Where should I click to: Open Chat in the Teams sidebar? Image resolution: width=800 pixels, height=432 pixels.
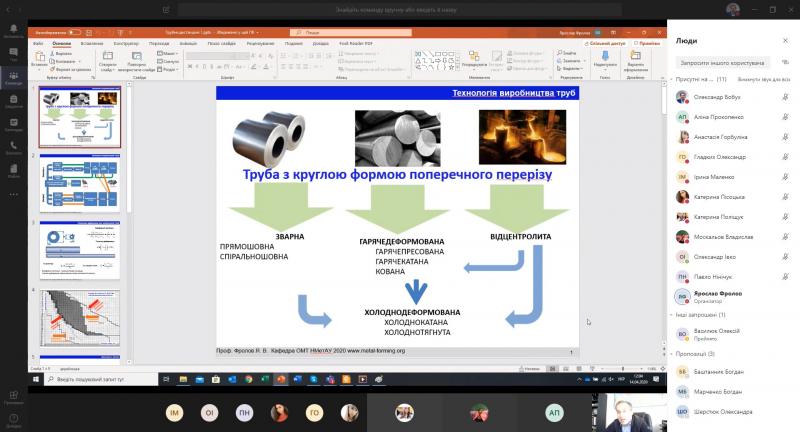click(x=13, y=56)
